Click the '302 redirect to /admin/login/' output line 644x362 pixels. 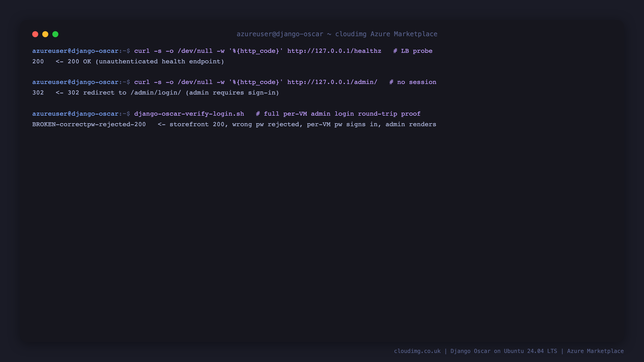point(155,93)
